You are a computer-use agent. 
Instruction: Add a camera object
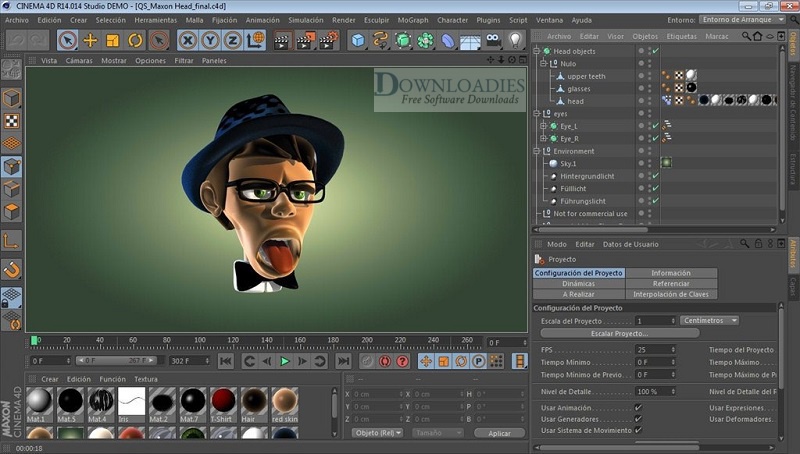pyautogui.click(x=493, y=40)
